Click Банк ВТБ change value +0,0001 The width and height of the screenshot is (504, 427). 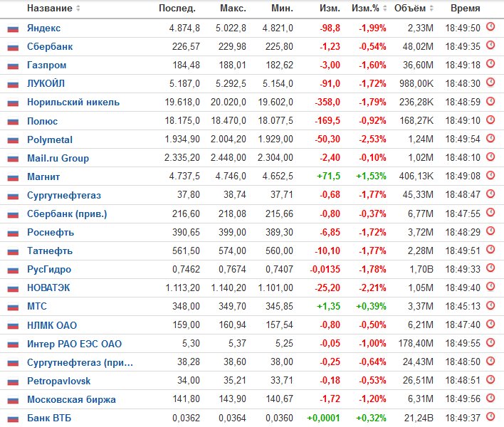click(x=323, y=418)
